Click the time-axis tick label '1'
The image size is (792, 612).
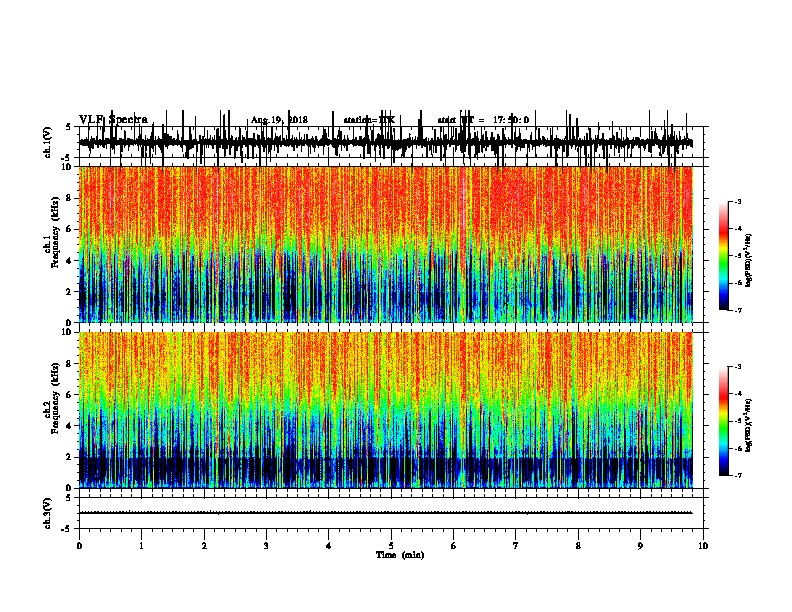tap(141, 546)
